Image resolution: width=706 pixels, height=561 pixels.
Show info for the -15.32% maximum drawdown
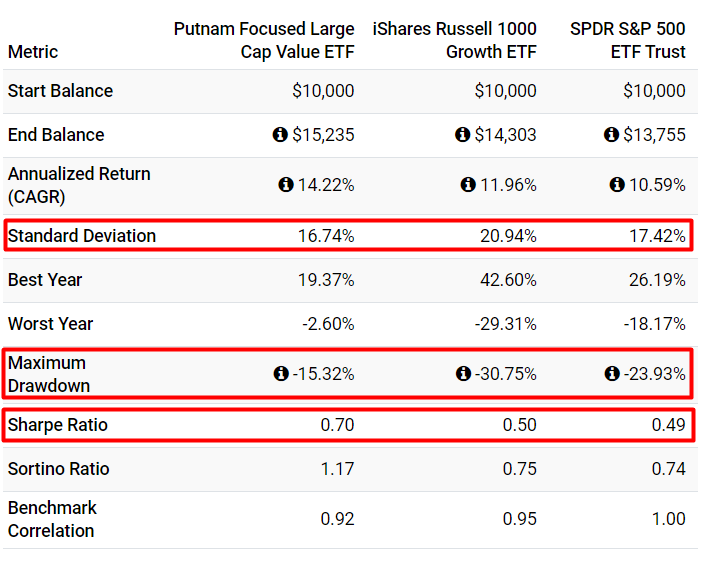coord(281,374)
